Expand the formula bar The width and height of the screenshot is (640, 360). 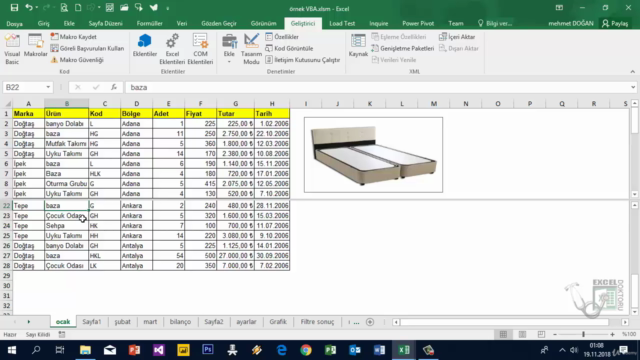coord(633,87)
